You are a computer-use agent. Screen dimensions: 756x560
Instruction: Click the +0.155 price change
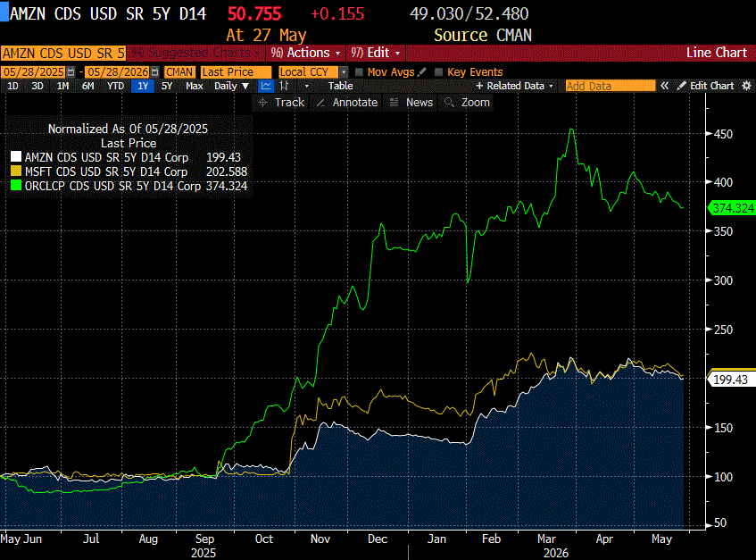(337, 13)
